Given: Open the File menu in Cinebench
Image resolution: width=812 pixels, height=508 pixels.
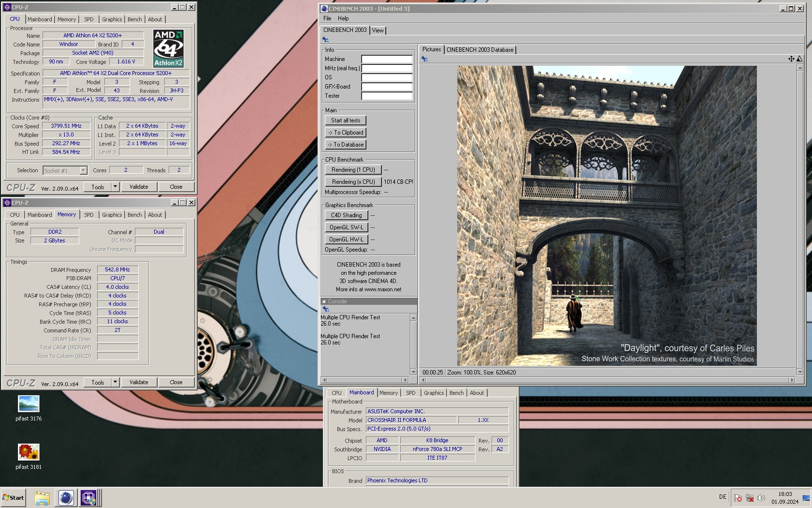Looking at the screenshot, I should (327, 18).
